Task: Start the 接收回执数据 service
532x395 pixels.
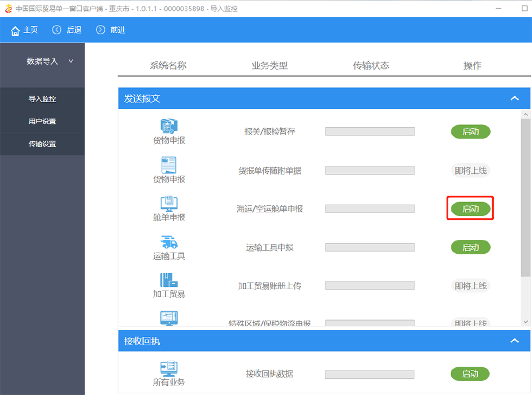Action: [470, 374]
